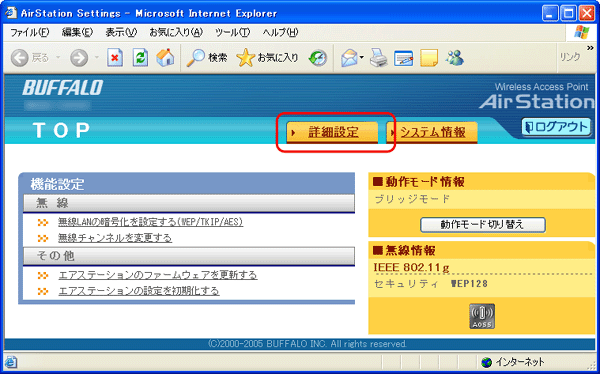Click the green Refresh page icon
Viewport: 600px width, 374px height.
(140, 58)
